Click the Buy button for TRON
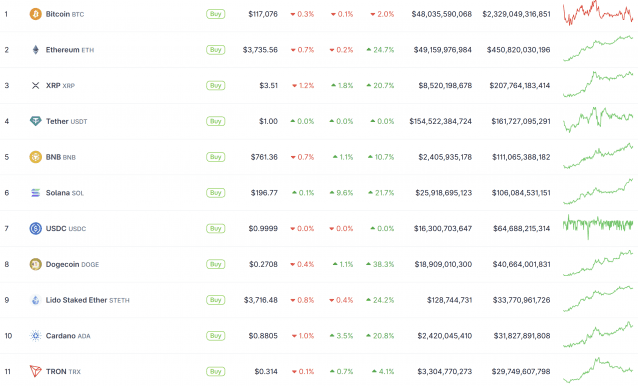638x386 pixels. click(215, 371)
